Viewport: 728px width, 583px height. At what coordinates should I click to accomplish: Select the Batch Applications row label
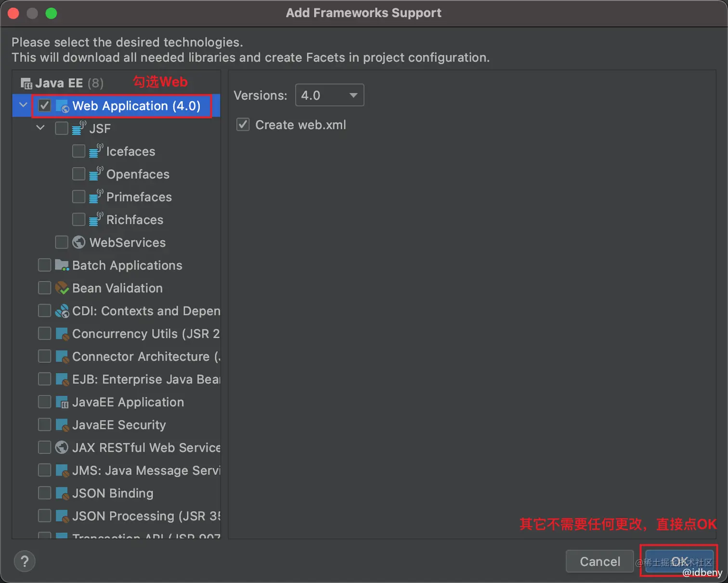coord(127,265)
